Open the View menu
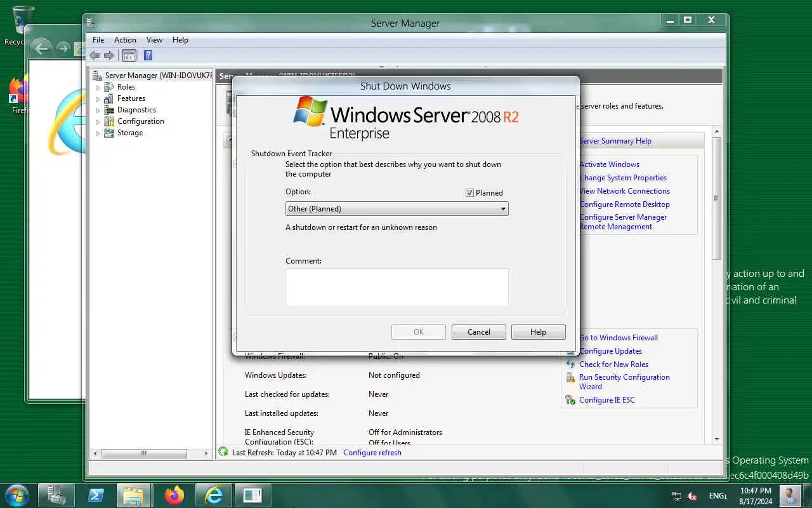 [155, 40]
